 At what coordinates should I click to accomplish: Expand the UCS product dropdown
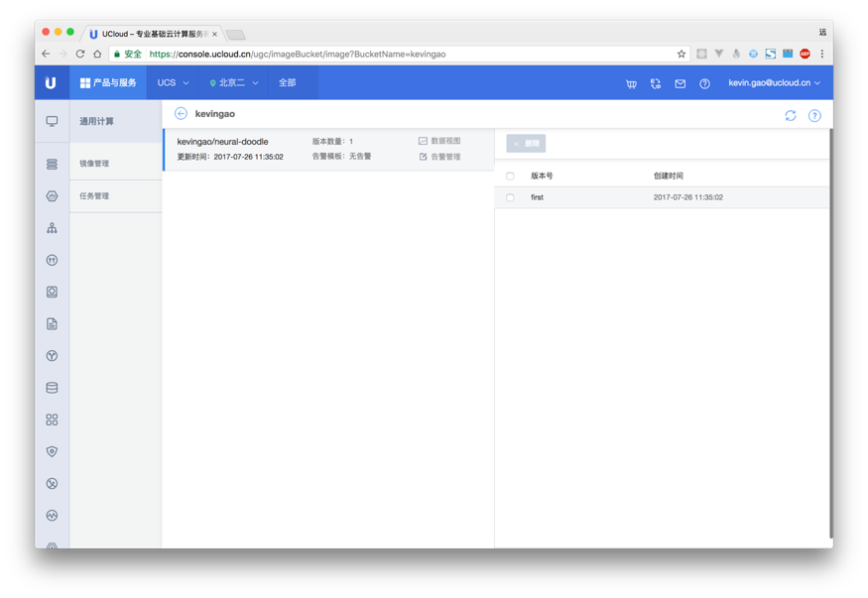click(x=173, y=83)
